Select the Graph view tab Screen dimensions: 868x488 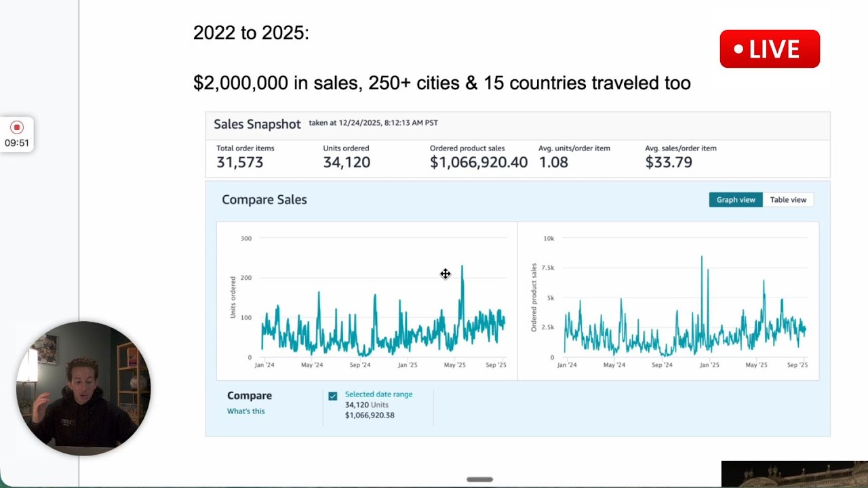click(x=736, y=200)
